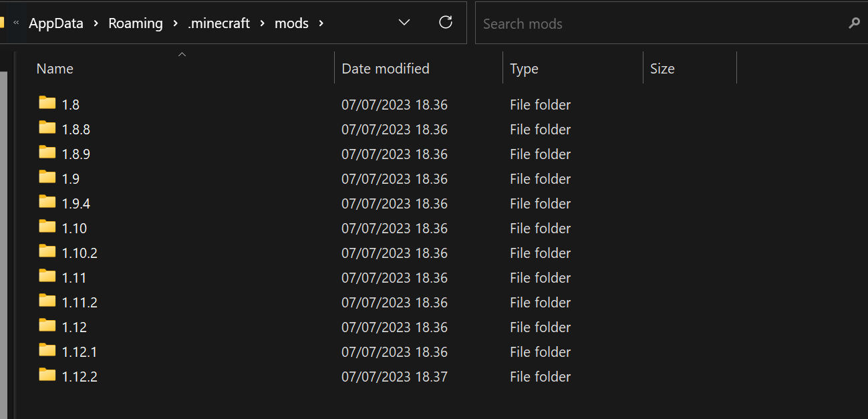
Task: Navigate to the AppData breadcrumb
Action: pos(56,23)
